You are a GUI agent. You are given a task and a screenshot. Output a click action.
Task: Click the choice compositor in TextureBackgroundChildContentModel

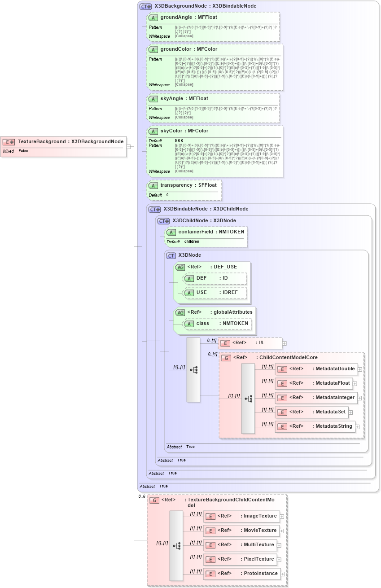point(176,546)
